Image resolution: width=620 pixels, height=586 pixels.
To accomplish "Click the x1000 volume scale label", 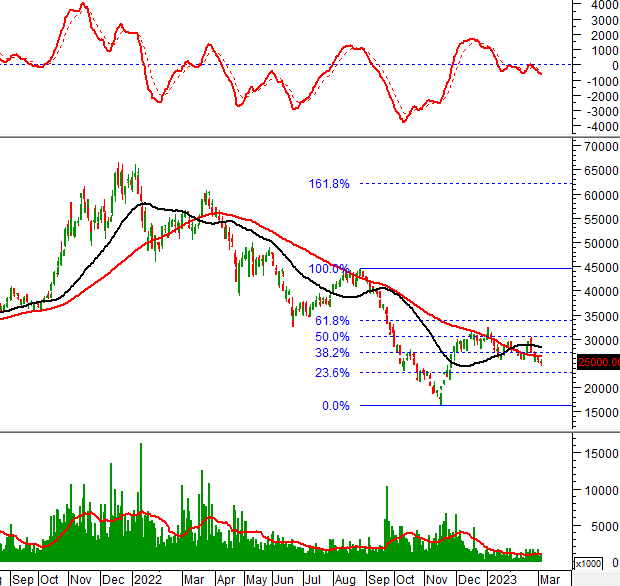I will (587, 564).
